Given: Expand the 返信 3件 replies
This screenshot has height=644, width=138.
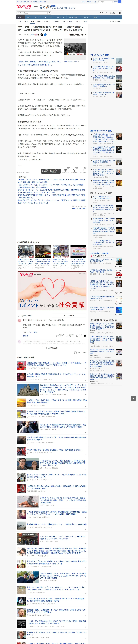Looking at the screenshot, I should [26, 336].
